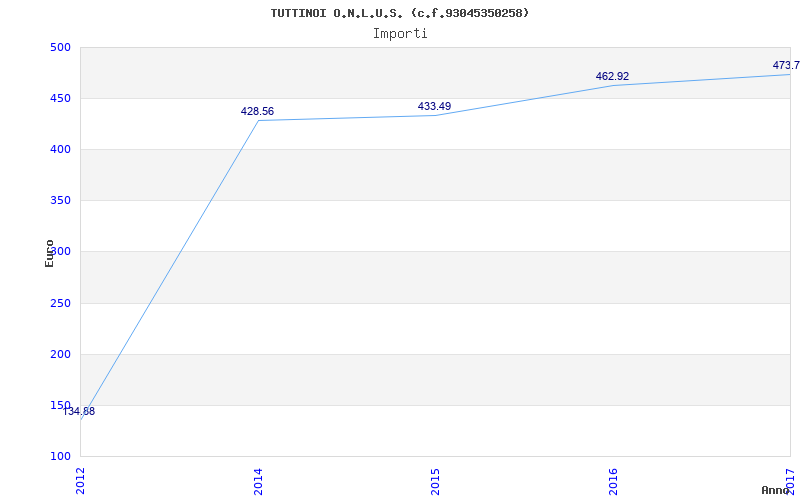Click the 500 y-axis tick label
The image size is (800, 500).
pos(60,47)
